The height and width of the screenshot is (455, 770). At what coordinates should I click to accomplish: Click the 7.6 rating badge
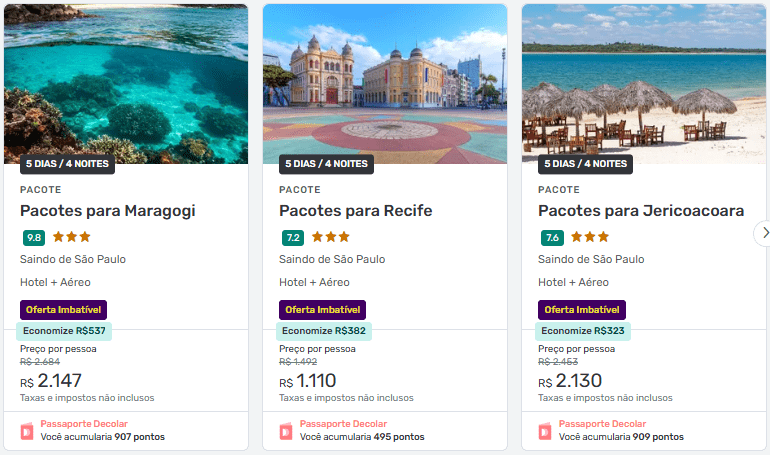click(552, 238)
